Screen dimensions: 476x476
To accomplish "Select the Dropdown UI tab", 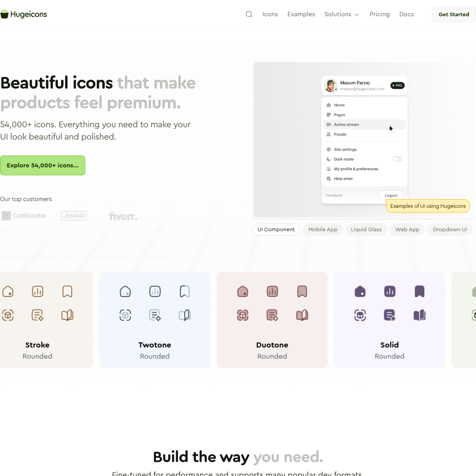I will click(450, 229).
